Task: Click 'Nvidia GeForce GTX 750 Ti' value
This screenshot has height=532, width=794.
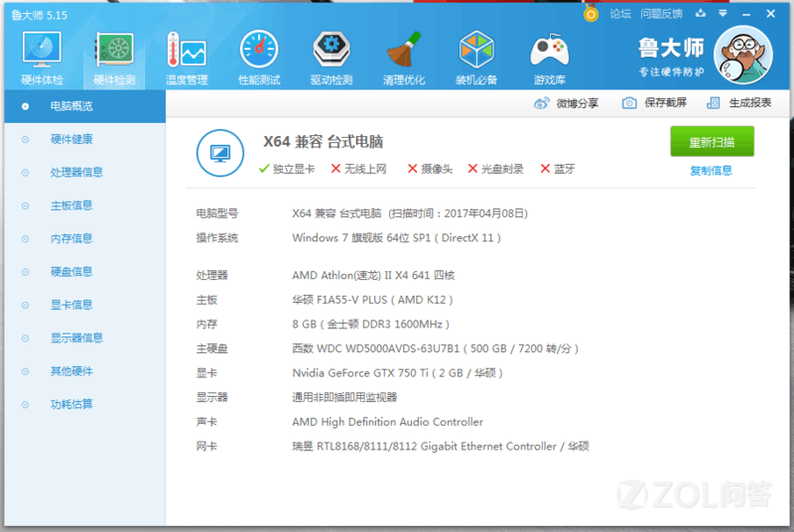Action: point(360,373)
